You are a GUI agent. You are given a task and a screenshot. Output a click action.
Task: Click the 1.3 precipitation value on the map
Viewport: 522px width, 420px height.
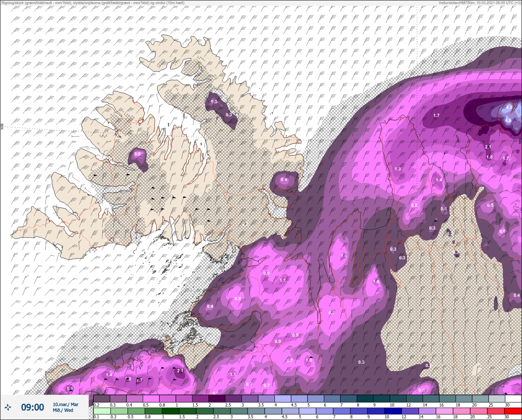[398, 169]
